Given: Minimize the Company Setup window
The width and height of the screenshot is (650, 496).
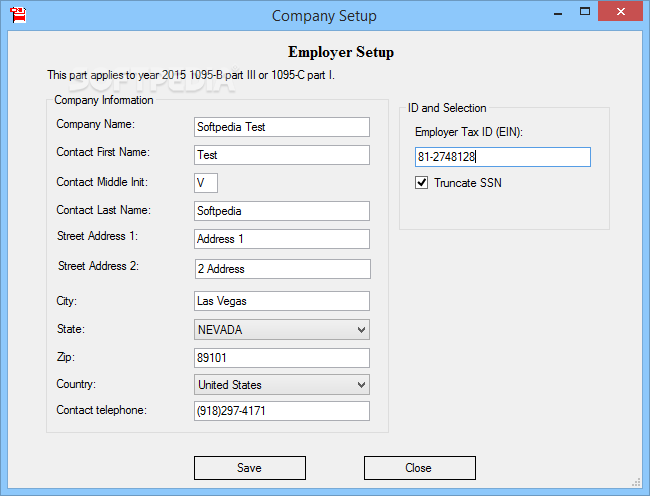Looking at the screenshot, I should tap(558, 12).
